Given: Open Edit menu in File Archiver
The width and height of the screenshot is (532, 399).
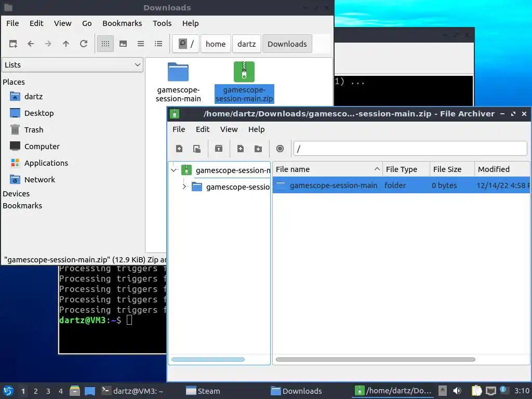Looking at the screenshot, I should [203, 129].
